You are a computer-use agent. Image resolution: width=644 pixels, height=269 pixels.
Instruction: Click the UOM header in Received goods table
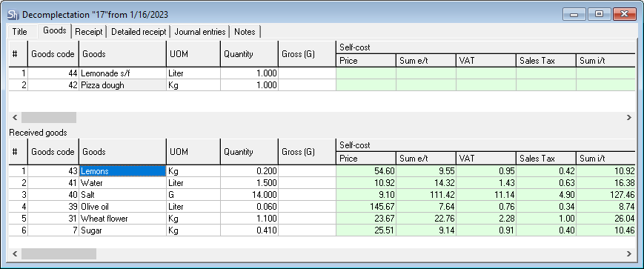point(193,151)
